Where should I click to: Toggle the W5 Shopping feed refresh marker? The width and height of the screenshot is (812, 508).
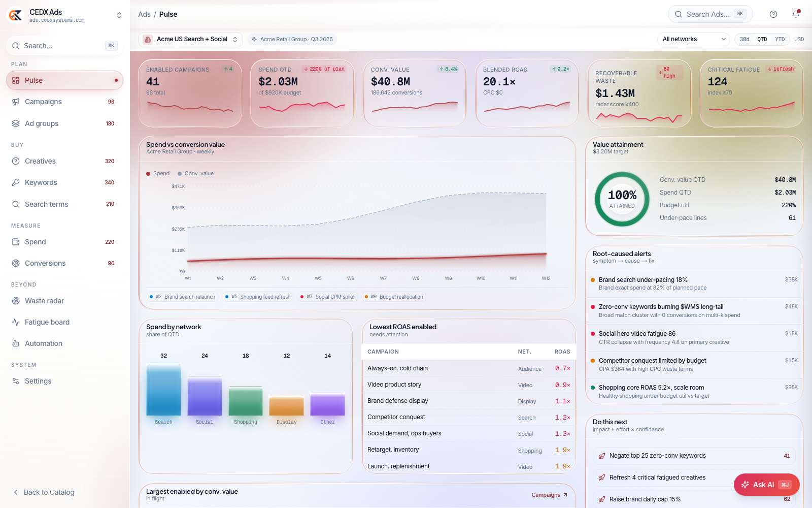[x=258, y=297]
